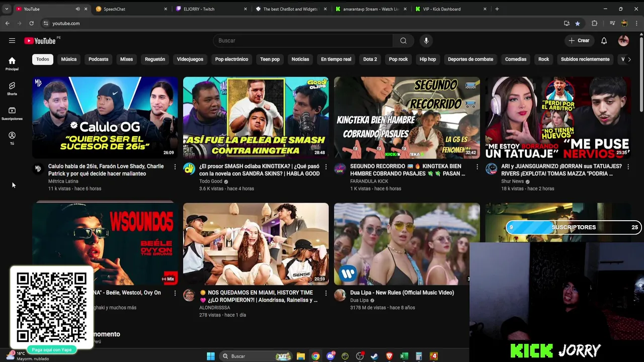Open the Dua Lipa channel avatar
The width and height of the screenshot is (644, 362).
pyautogui.click(x=340, y=295)
